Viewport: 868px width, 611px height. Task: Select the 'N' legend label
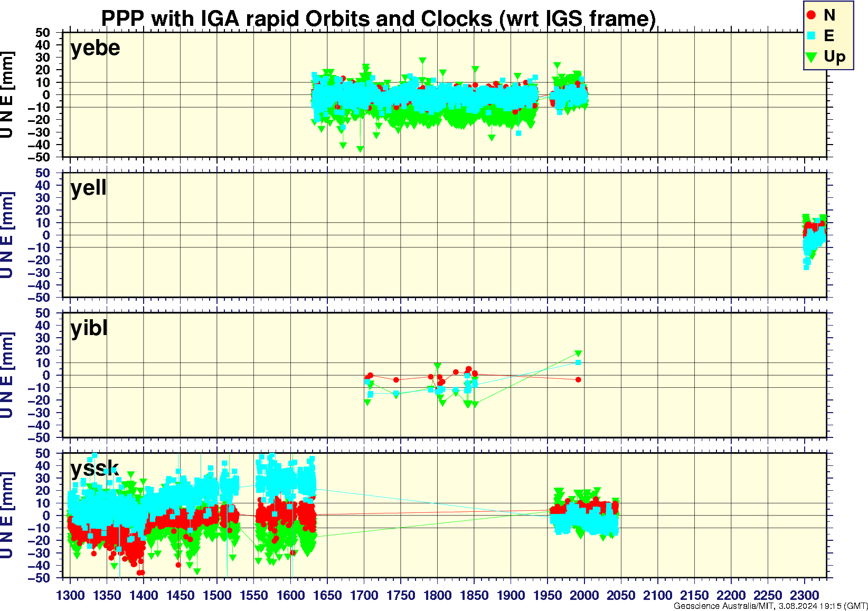coord(829,15)
